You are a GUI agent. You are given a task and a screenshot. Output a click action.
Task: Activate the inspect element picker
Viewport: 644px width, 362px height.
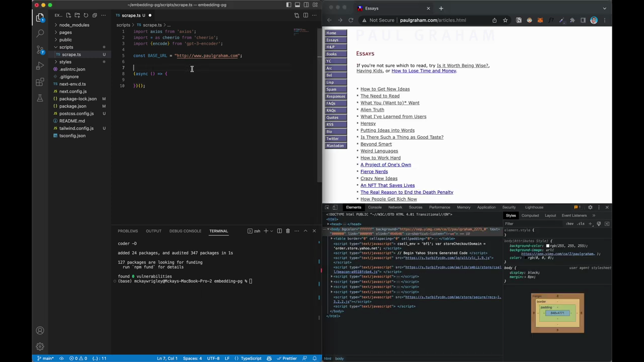coord(327,207)
